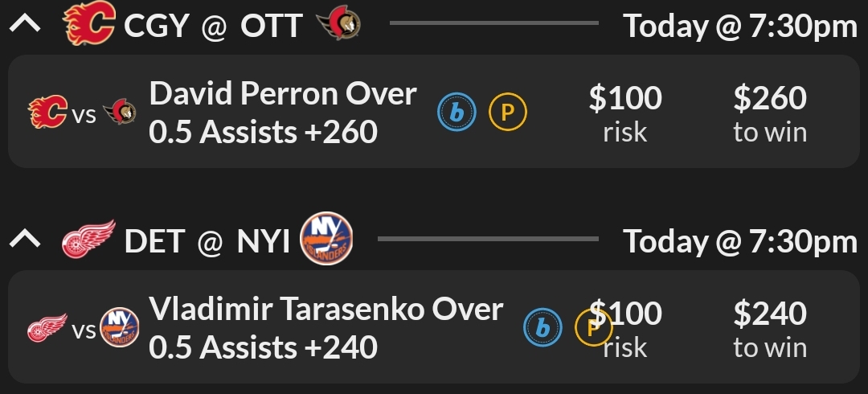Collapse the DET @ NYI game section
Image resolution: width=868 pixels, height=394 pixels.
(25, 240)
